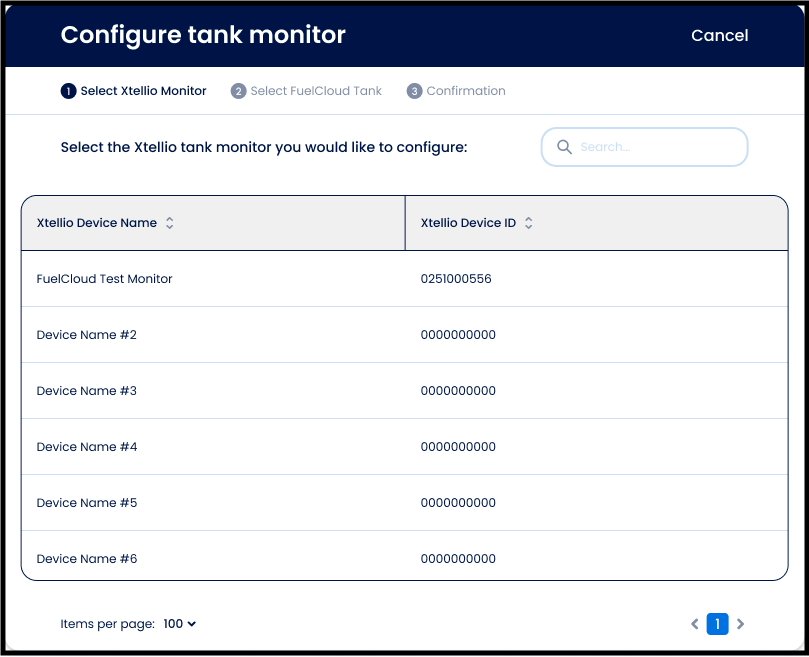The height and width of the screenshot is (657, 809).
Task: Type in the Search input field
Action: tap(655, 147)
